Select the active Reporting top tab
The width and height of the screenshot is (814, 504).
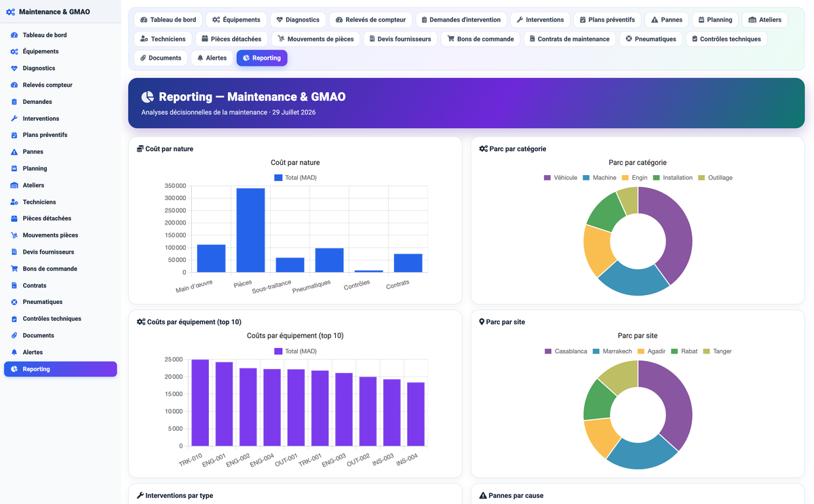tap(262, 58)
